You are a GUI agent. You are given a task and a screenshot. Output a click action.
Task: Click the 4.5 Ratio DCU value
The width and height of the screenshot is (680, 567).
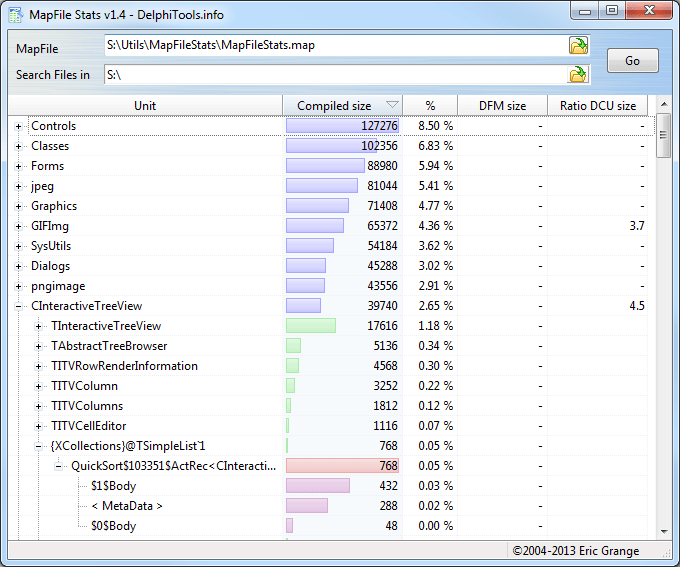tap(637, 306)
